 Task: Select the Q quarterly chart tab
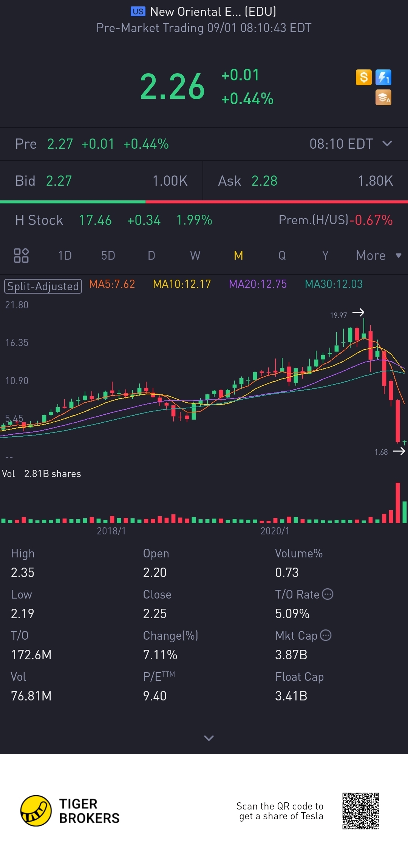click(x=282, y=255)
